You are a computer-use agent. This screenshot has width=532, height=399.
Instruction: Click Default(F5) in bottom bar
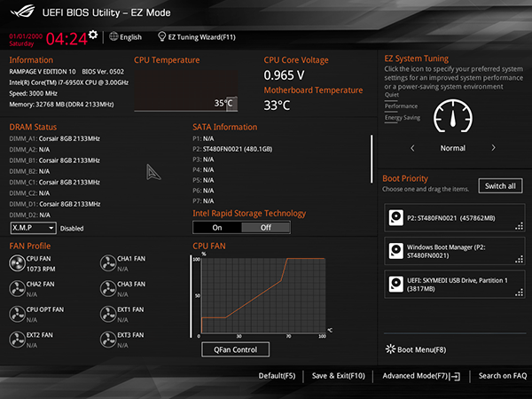pos(277,376)
